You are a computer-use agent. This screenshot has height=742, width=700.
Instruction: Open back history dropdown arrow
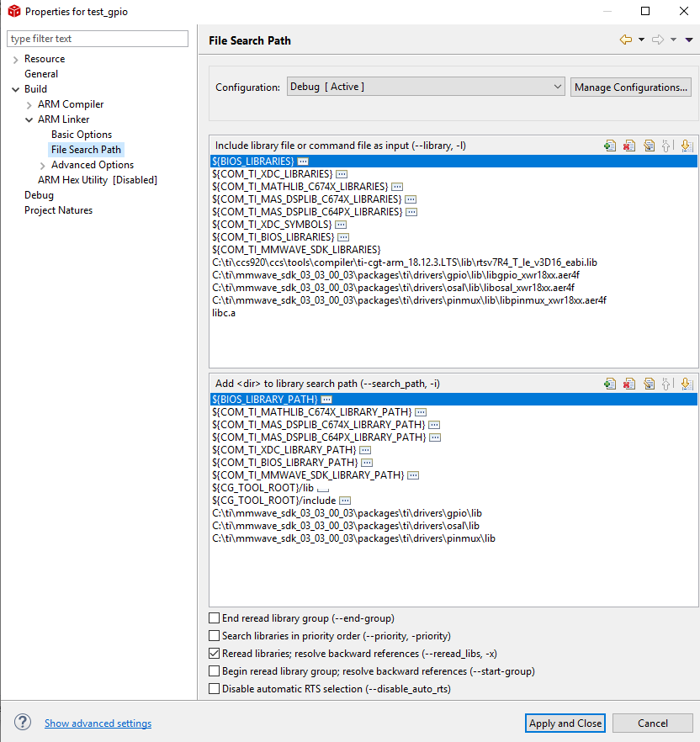641,40
